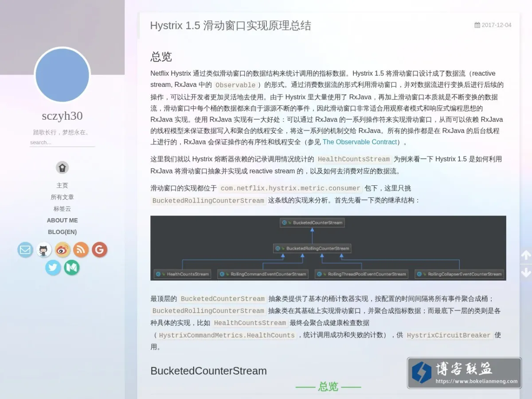The image size is (532, 399).
Task: Click the email envelope icon
Action: [x=25, y=250]
